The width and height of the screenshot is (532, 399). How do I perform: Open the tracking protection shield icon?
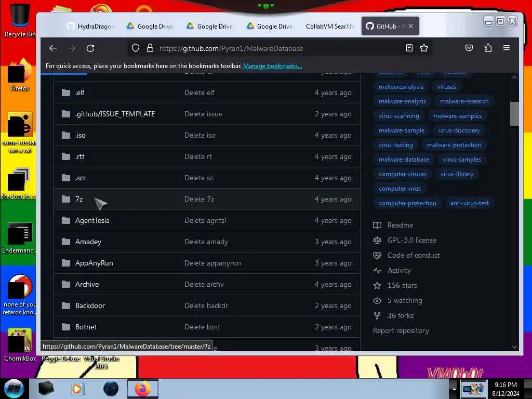click(136, 48)
